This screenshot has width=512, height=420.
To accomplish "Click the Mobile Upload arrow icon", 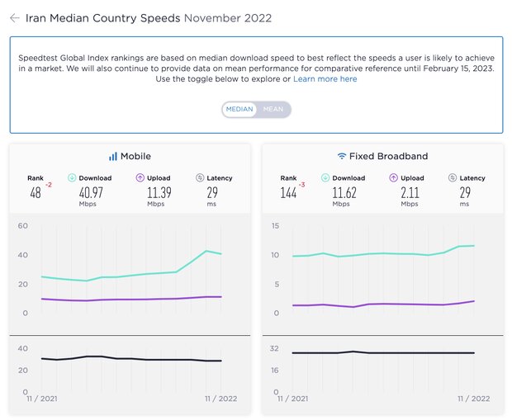I will click(x=141, y=177).
